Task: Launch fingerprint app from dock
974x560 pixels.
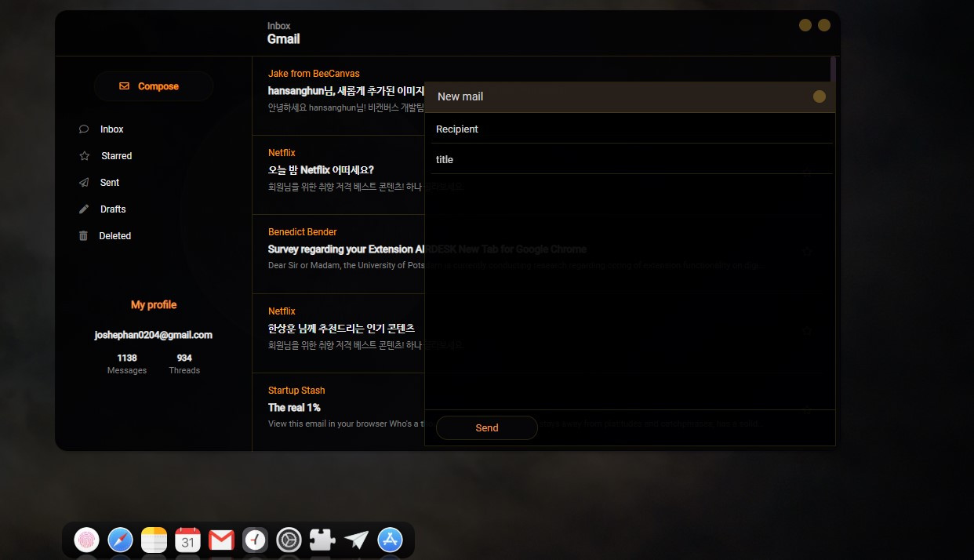Action: click(x=86, y=540)
